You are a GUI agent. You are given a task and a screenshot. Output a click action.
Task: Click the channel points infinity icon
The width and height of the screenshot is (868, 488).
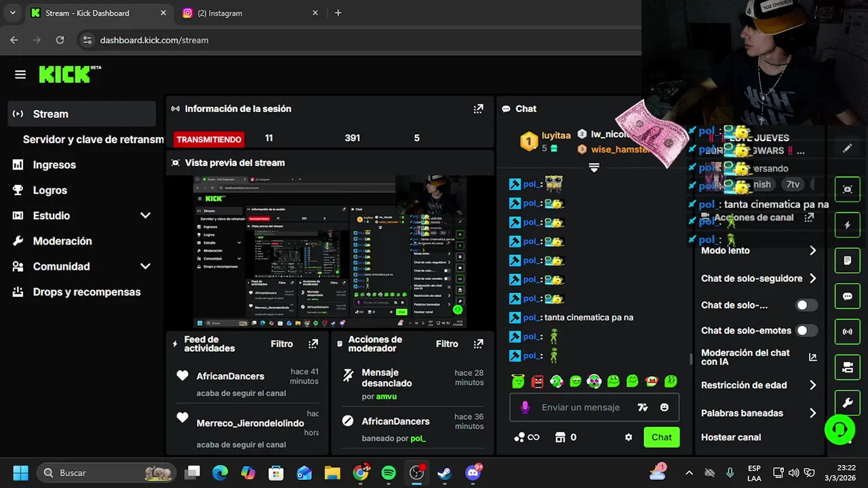pyautogui.click(x=527, y=437)
